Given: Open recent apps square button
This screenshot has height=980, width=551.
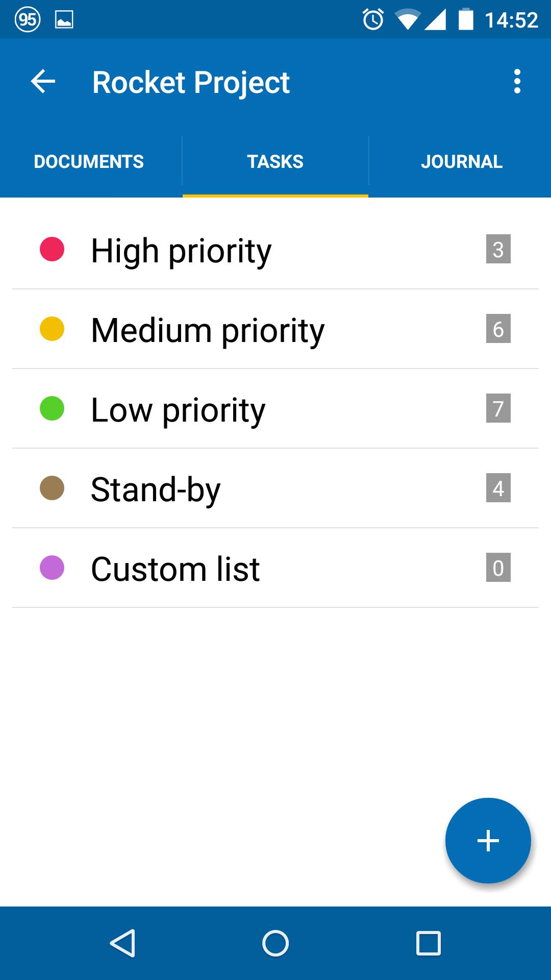Looking at the screenshot, I should point(429,943).
